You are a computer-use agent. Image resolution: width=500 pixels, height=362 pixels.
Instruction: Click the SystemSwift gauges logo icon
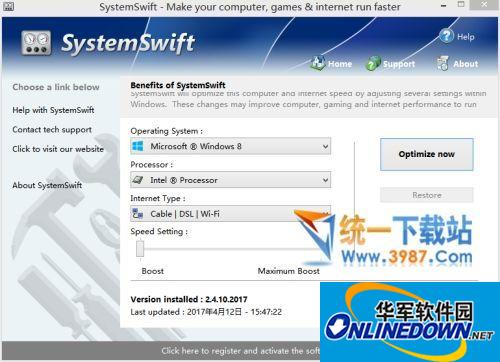(x=36, y=43)
